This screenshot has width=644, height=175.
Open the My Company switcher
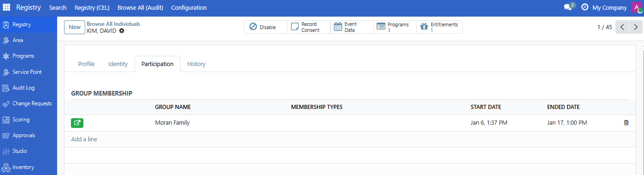point(609,7)
